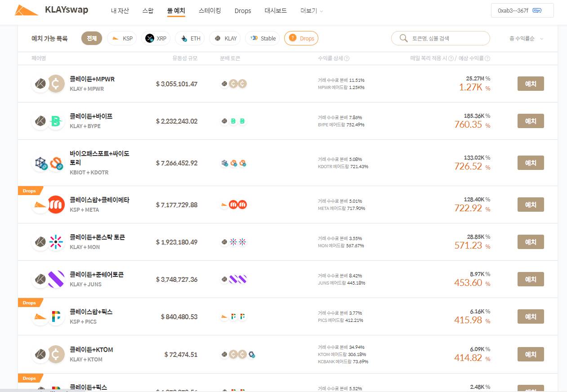The width and height of the screenshot is (567, 392).
Task: Click pool name 클레이튼+바이프
Action: [x=91, y=116]
